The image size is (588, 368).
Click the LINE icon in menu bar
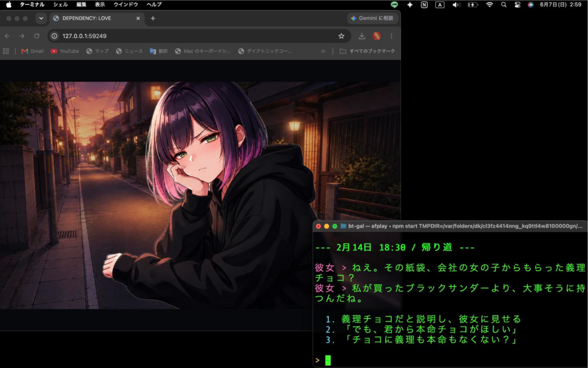pyautogui.click(x=394, y=5)
